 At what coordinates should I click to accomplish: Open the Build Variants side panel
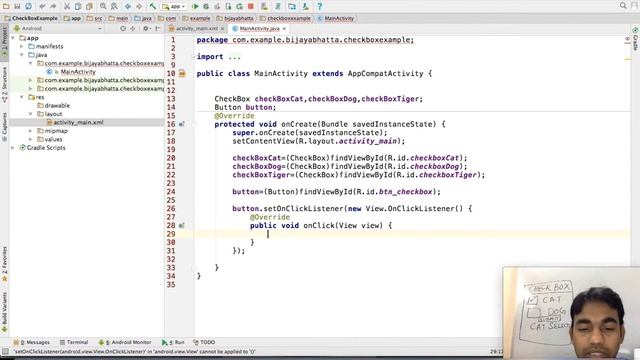4,312
